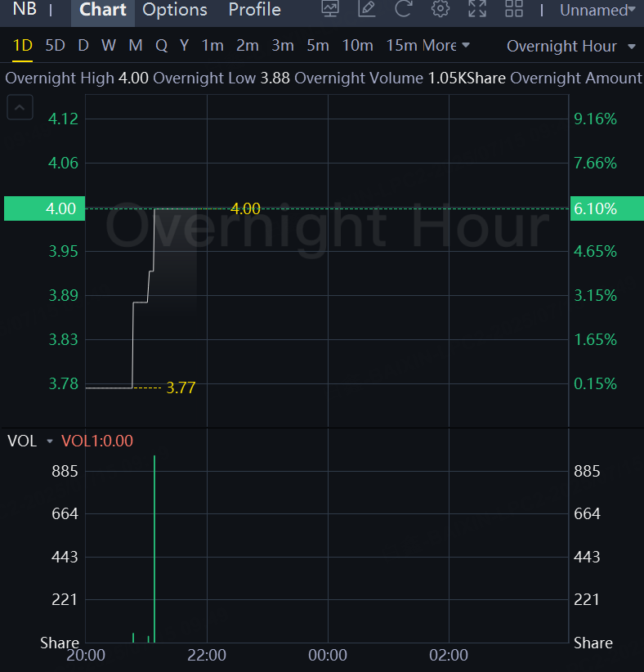Click the yellow 3.77 low price marker
644x672 pixels.
click(181, 388)
